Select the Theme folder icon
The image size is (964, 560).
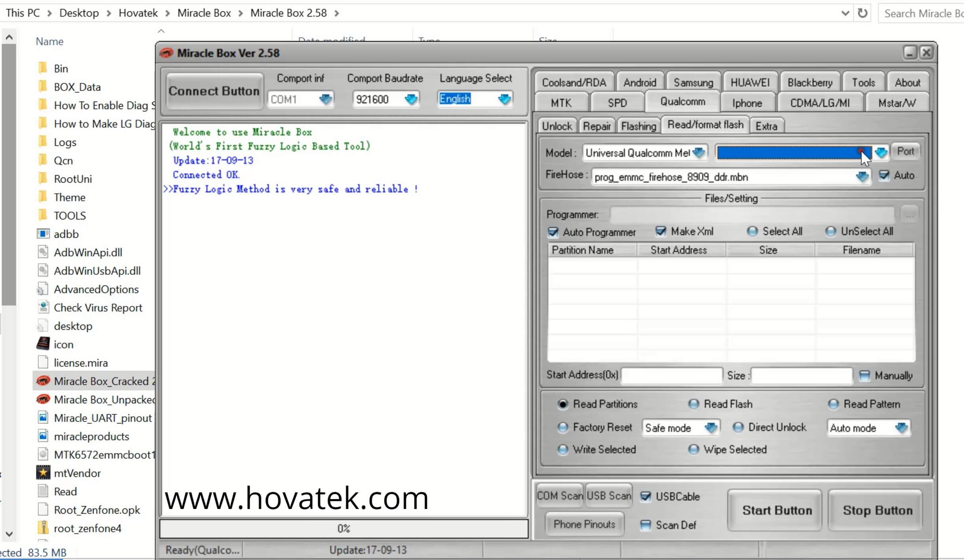[43, 197]
